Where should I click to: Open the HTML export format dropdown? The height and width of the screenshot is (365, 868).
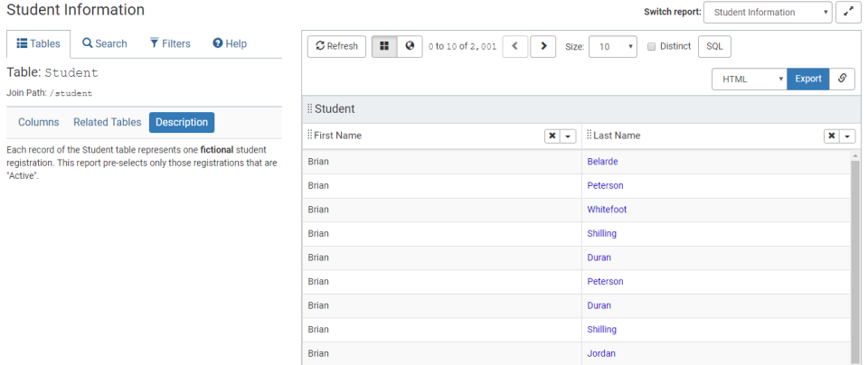(x=750, y=79)
